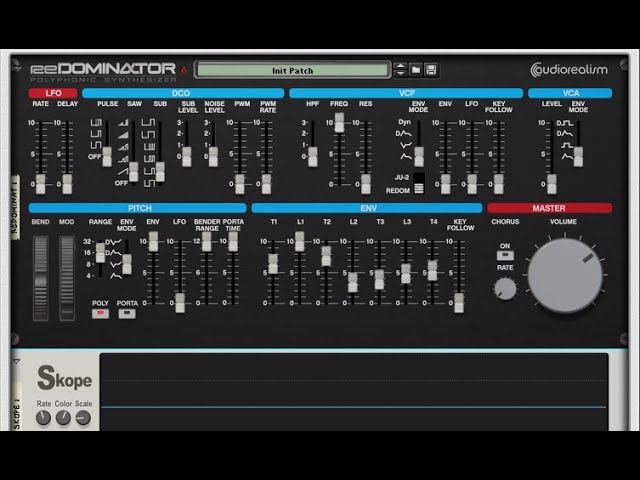Click the Skope Rate knob

(x=43, y=418)
